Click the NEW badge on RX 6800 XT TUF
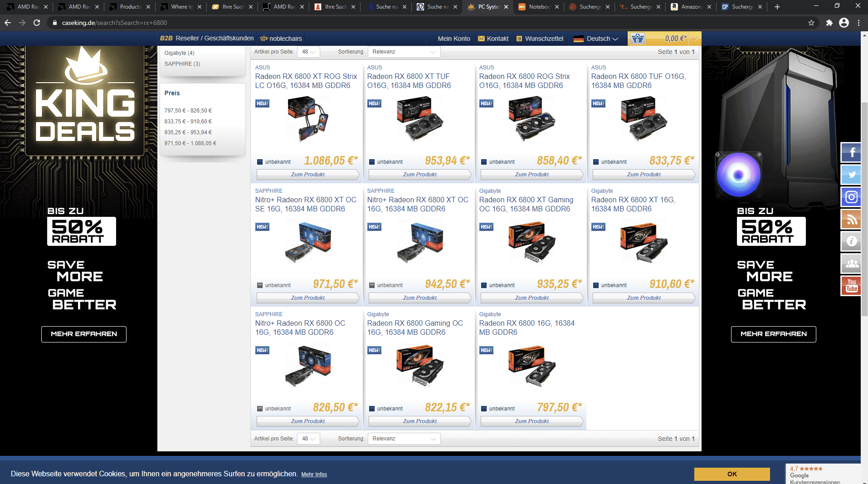 click(x=374, y=103)
